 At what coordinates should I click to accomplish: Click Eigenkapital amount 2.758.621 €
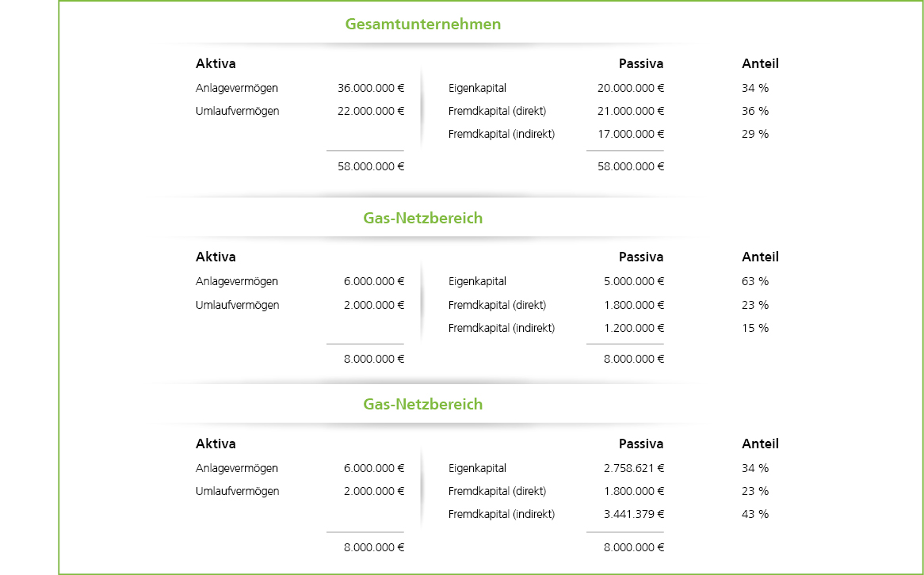(633, 468)
